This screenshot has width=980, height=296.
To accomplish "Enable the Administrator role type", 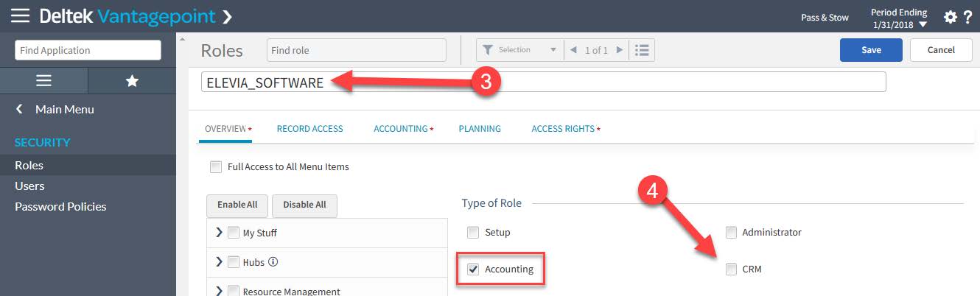I will 731,233.
